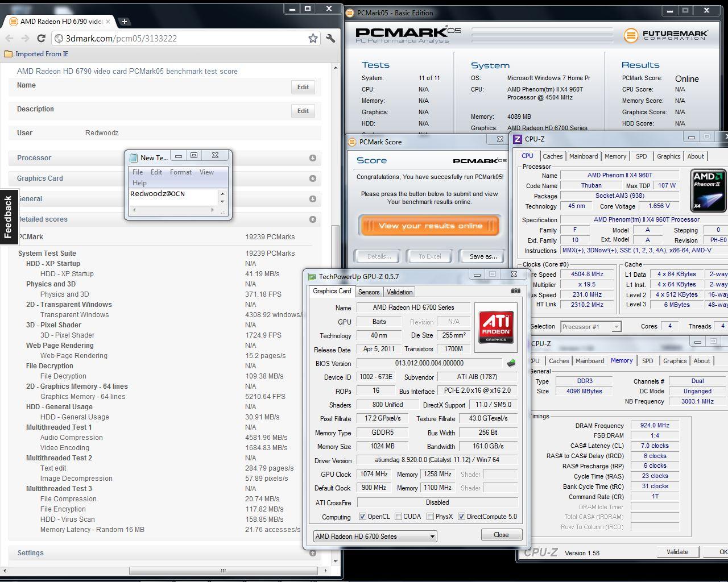Click the Chrome forward arrow
728x582 pixels.
[x=25, y=38]
